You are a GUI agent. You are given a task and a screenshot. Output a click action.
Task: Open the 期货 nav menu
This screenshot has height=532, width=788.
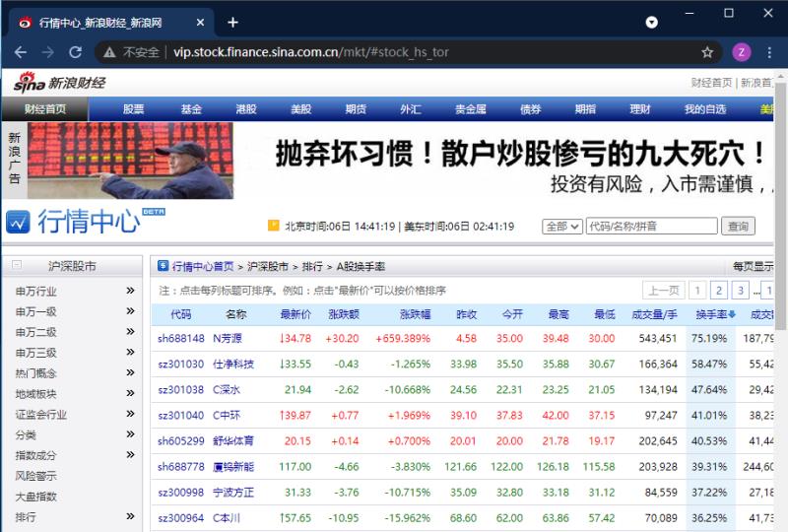click(356, 109)
